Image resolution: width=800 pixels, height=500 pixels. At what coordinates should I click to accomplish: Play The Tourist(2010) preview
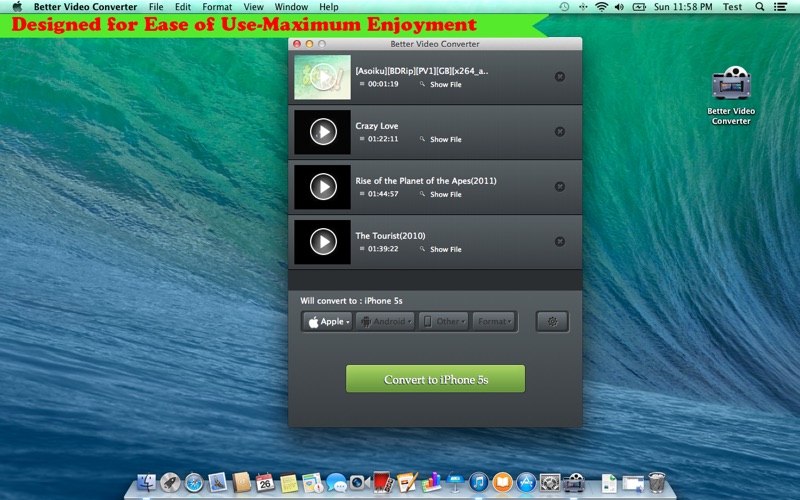pos(323,242)
